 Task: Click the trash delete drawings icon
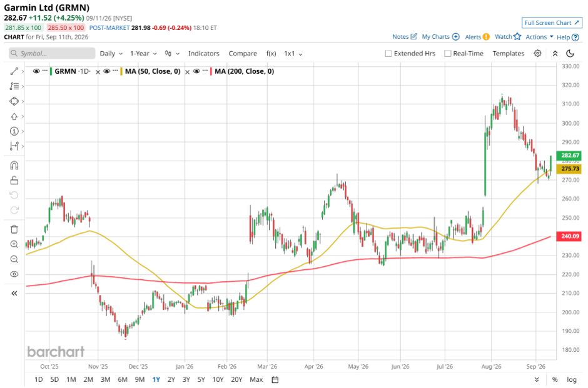click(14, 229)
